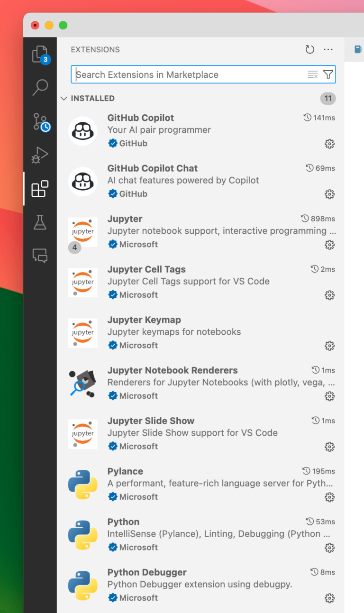Clear the extension search filter
Image resolution: width=364 pixels, height=613 pixels.
tap(312, 74)
